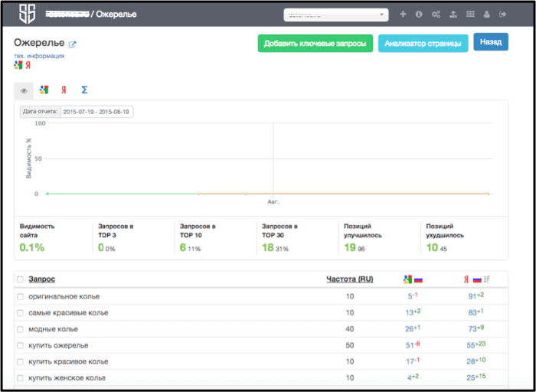Viewport: 536px width, 392px height.
Task: Switch to the Sigma summary tab
Action: tap(84, 90)
